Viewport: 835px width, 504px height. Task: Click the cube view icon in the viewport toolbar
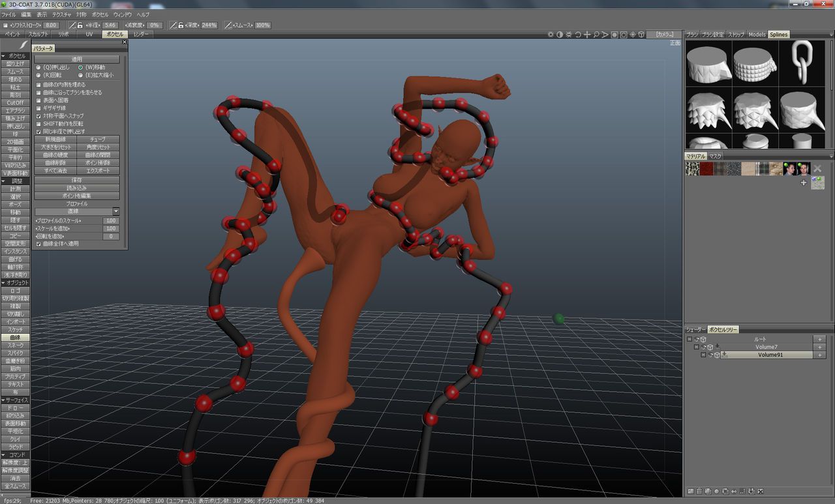click(x=641, y=34)
